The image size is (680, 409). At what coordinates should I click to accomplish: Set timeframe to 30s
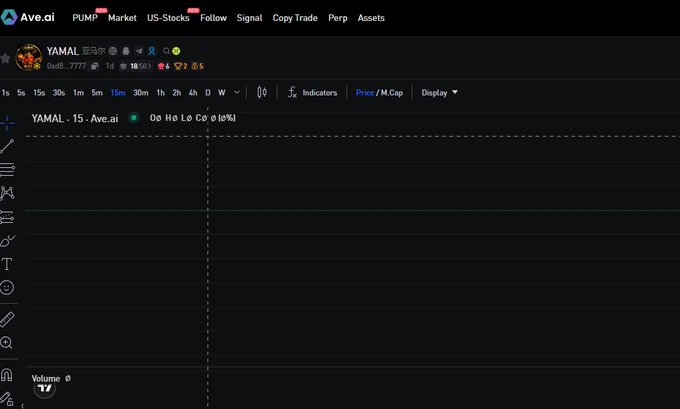point(59,93)
